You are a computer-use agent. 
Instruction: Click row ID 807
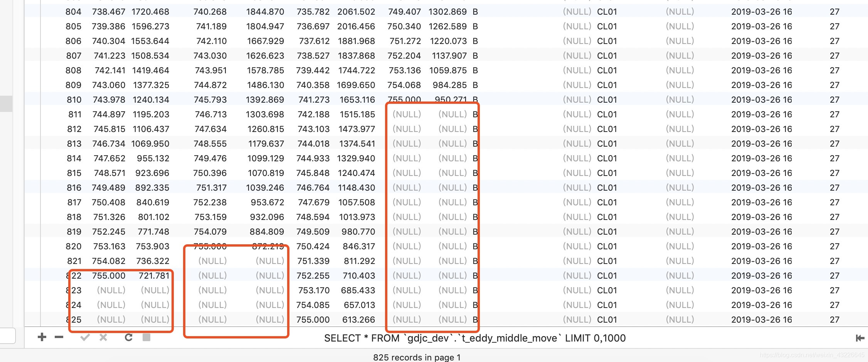74,56
